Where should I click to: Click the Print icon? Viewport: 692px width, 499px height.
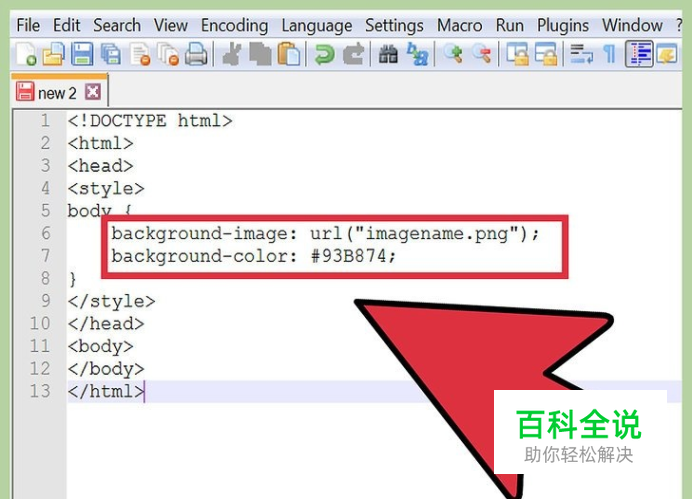click(196, 54)
